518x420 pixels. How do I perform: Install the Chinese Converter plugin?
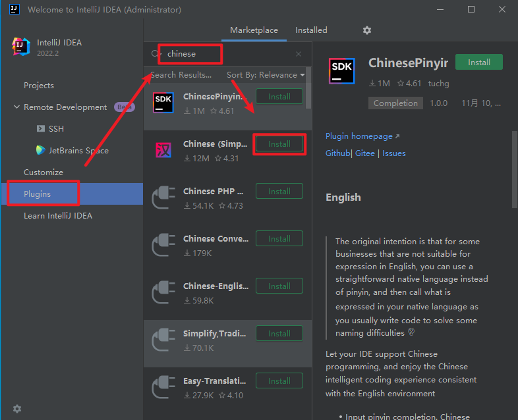click(x=279, y=239)
